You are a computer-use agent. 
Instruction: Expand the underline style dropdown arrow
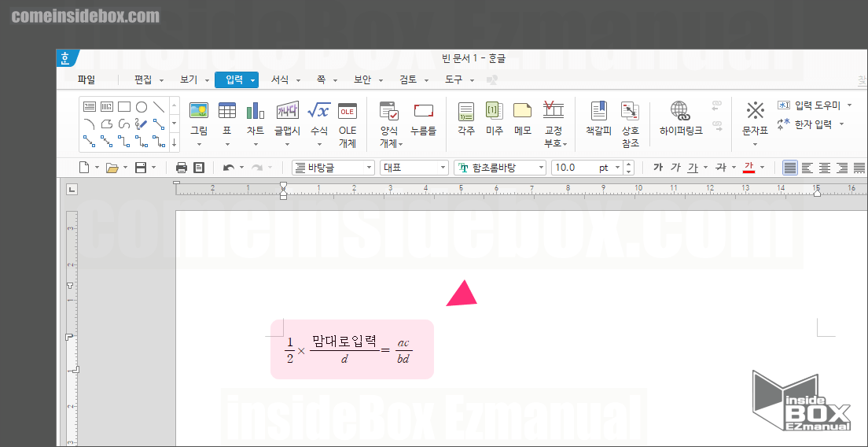[705, 168]
